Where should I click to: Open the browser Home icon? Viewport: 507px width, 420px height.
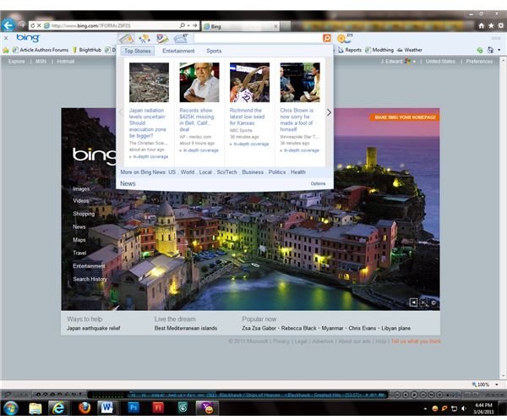click(x=481, y=25)
